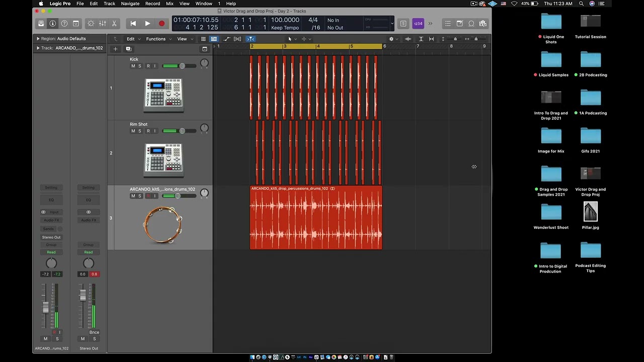The image size is (644, 362).
Task: Open the global tracks toggle icon
Action: [x=205, y=49]
